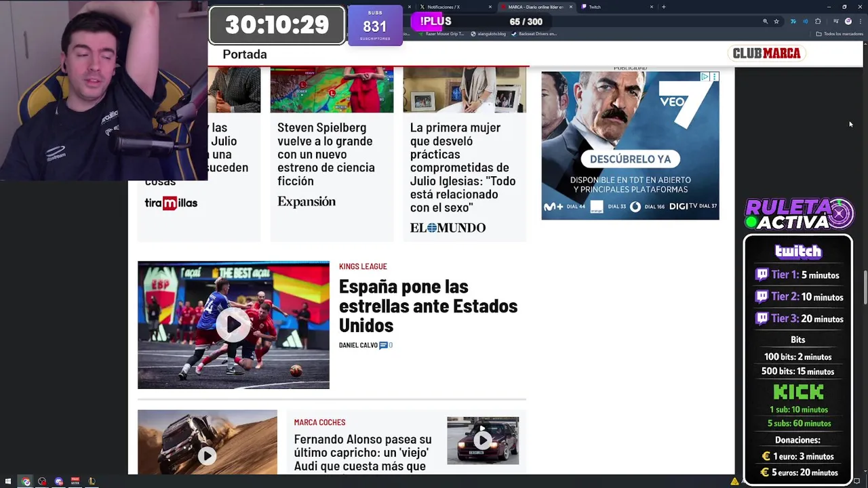The width and height of the screenshot is (868, 488).
Task: Open the MARCA COCHES category label
Action: (x=319, y=422)
